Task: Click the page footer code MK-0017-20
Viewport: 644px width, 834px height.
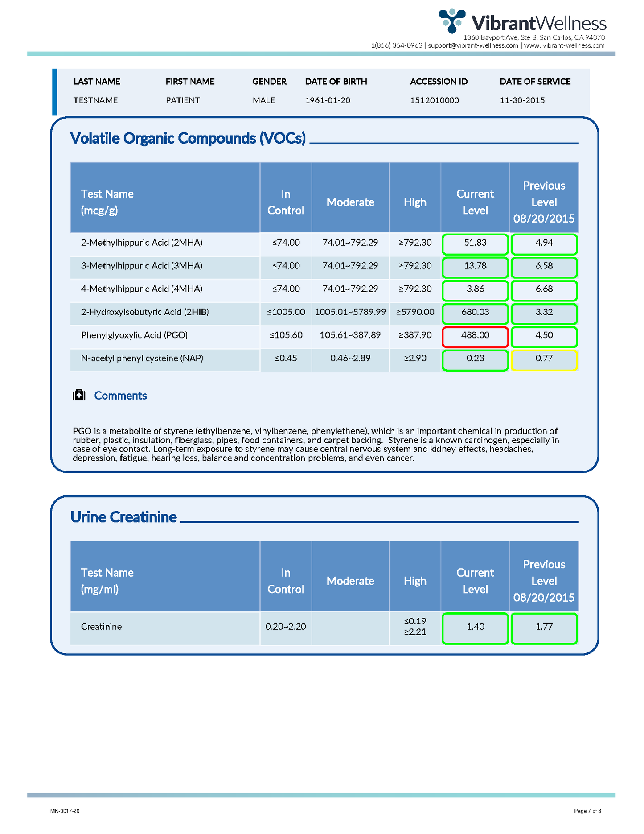Action: (65, 811)
